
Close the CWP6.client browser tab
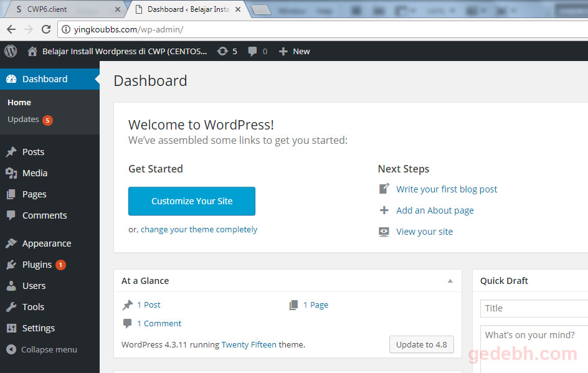118,9
